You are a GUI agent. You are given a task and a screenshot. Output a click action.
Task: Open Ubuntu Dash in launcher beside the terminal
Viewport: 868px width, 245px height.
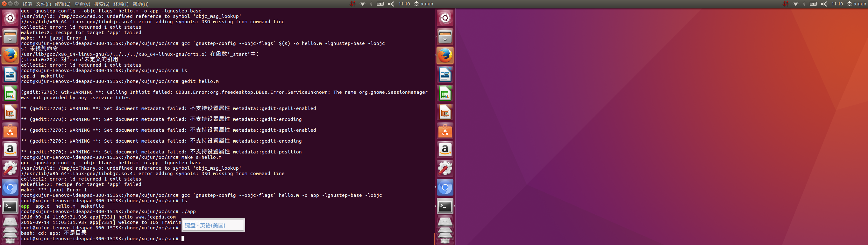tap(10, 18)
